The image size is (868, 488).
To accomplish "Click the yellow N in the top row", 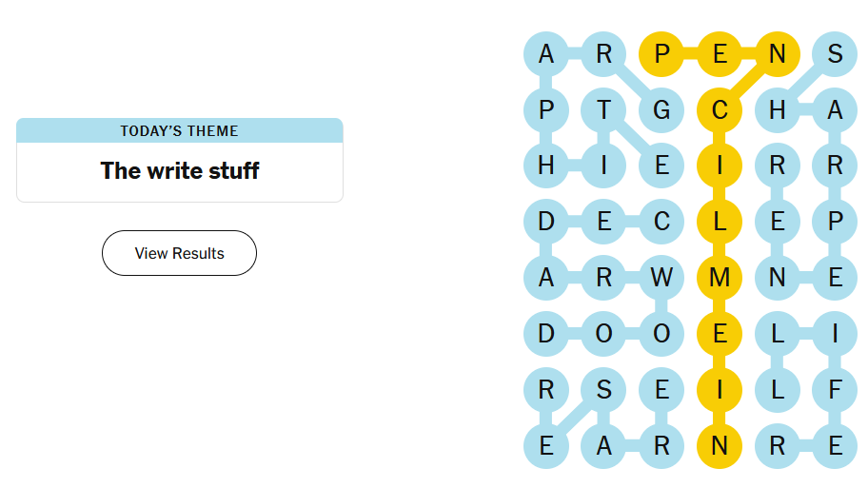I will [777, 54].
